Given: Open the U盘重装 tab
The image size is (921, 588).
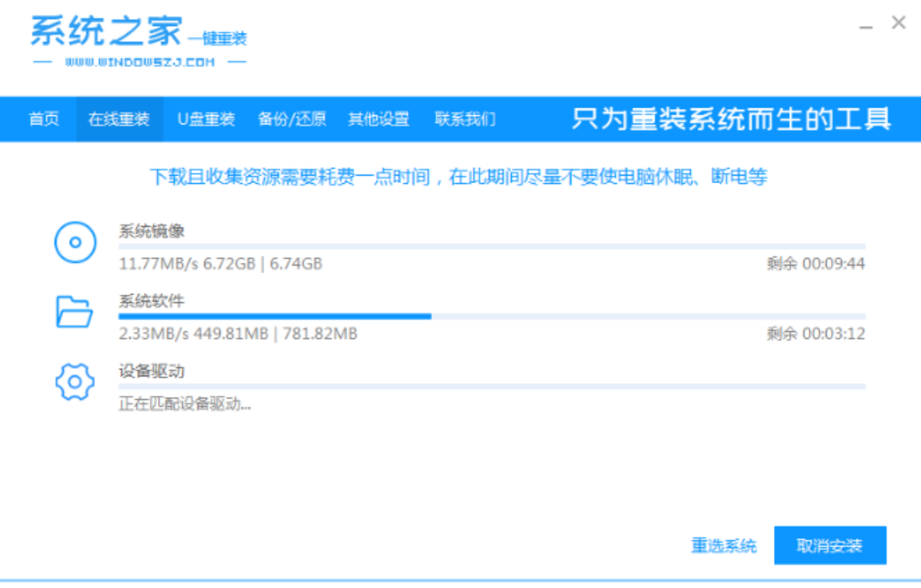Looking at the screenshot, I should [206, 119].
